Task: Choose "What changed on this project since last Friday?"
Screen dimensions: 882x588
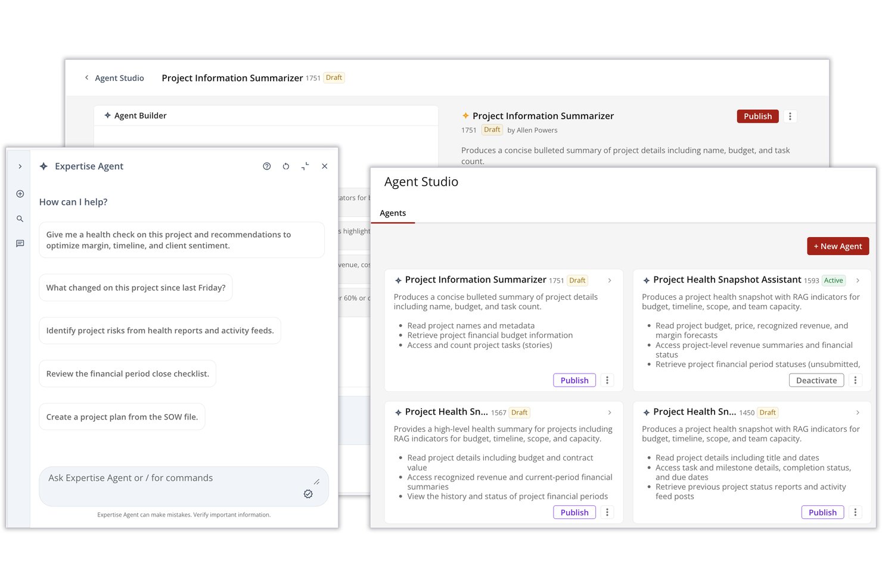Action: tap(136, 288)
